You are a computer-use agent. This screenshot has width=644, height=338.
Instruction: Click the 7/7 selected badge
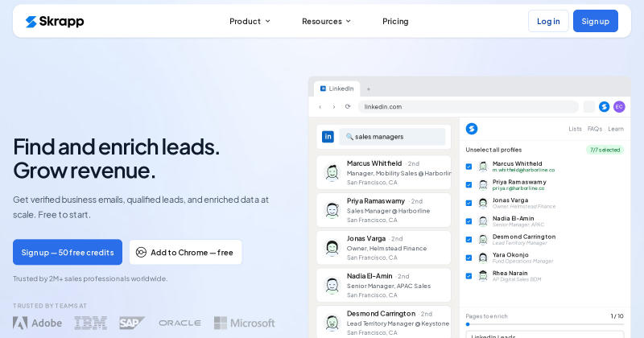605,150
